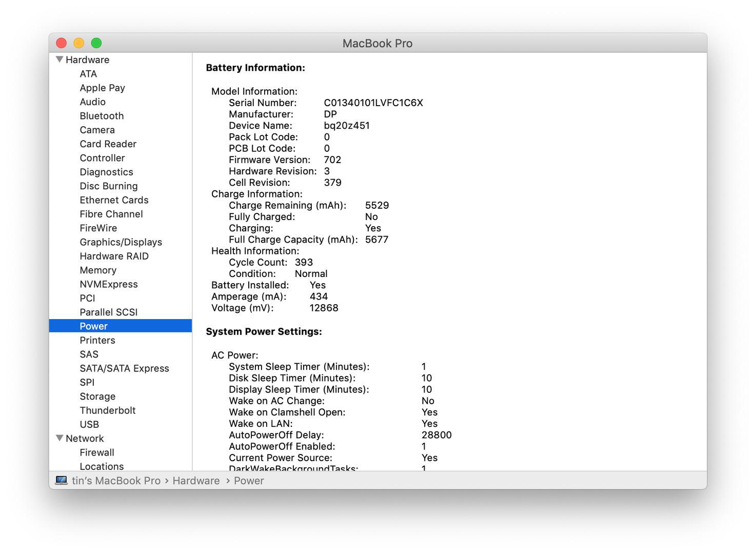The height and width of the screenshot is (554, 756).
Task: Close the MacBook Pro window
Action: pos(62,43)
